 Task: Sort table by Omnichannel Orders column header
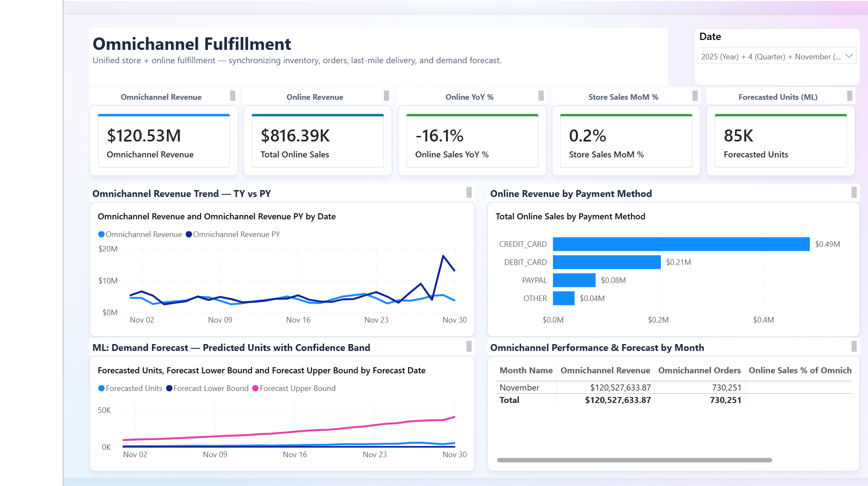[x=699, y=370]
